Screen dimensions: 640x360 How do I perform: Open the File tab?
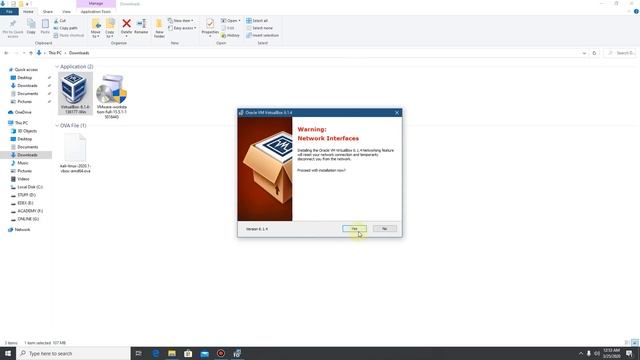click(9, 11)
